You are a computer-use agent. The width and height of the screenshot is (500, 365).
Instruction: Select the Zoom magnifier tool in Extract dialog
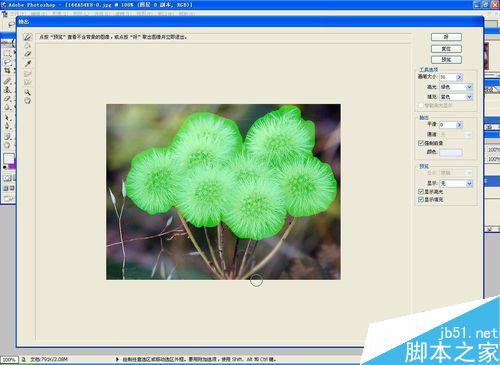coord(28,92)
